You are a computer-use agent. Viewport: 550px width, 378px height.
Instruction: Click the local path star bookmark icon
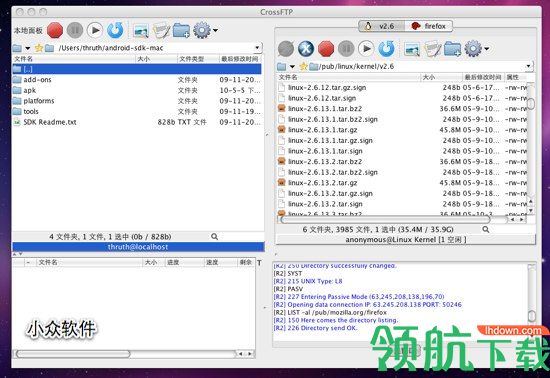(39, 48)
